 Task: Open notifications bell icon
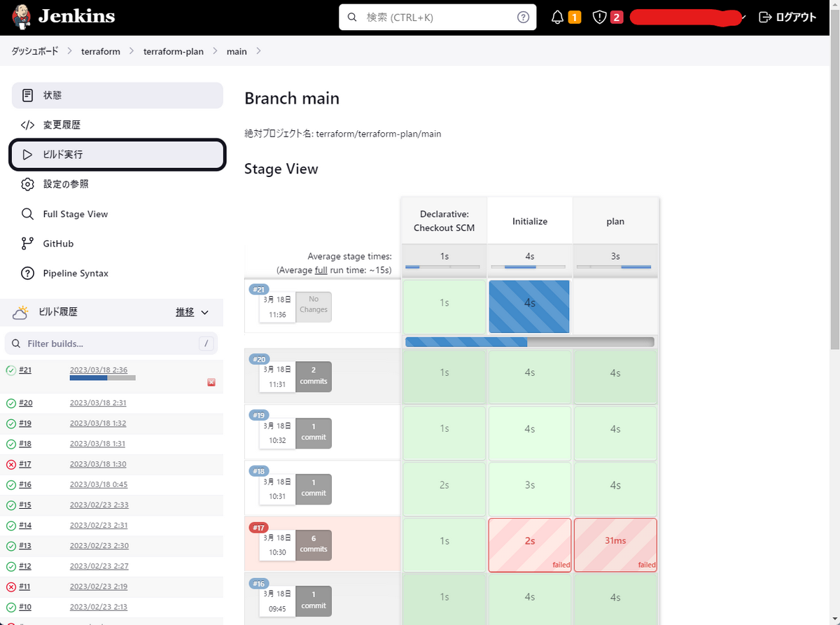pos(557,17)
